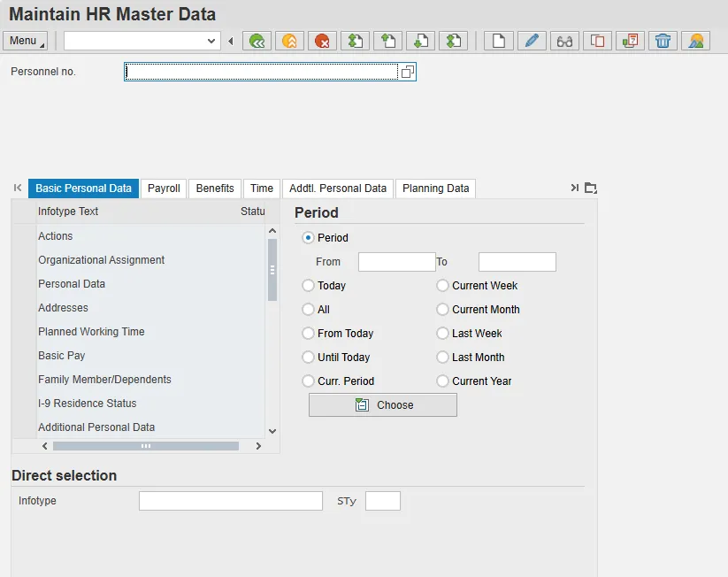Viewport: 728px width, 577px height.
Task: Open the Planning Data tab
Action: tap(435, 188)
